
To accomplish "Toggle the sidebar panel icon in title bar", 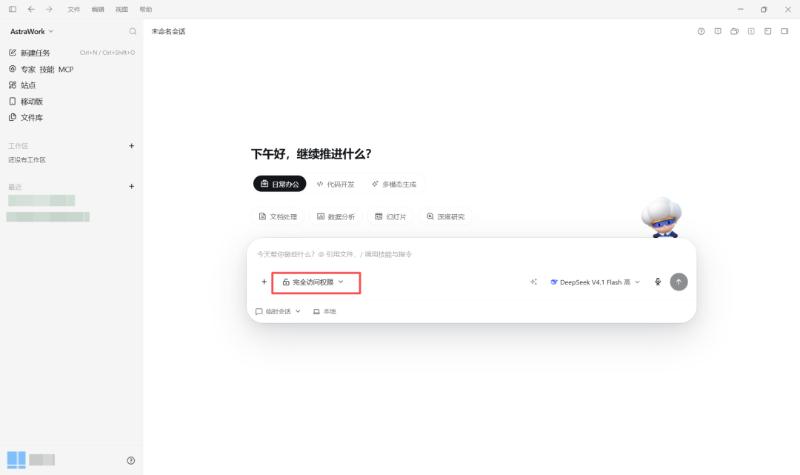I will (13, 9).
